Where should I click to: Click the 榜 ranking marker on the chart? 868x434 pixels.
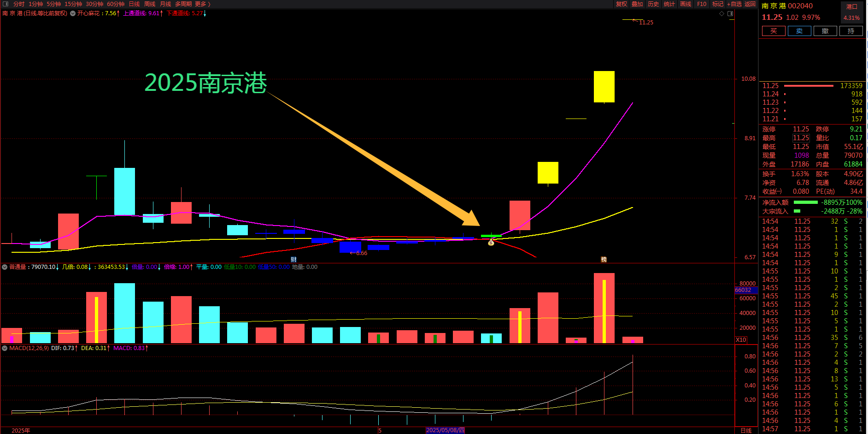pyautogui.click(x=604, y=260)
